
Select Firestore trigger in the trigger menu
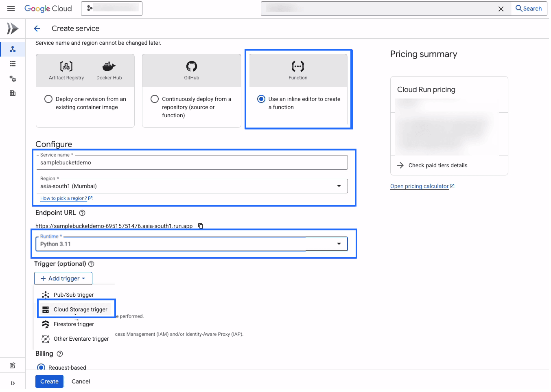(x=73, y=324)
